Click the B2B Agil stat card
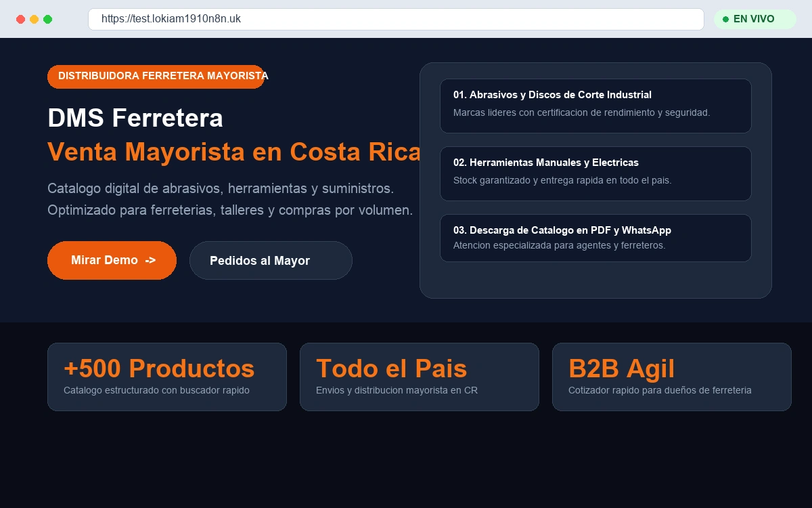The width and height of the screenshot is (812, 508). 672,377
